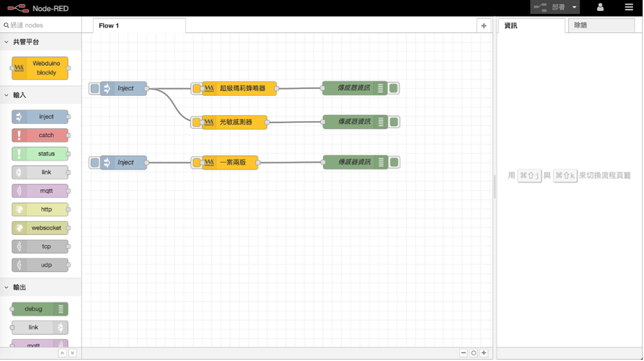The height and width of the screenshot is (361, 644).
Task: Zoom out the flow canvas
Action: click(x=463, y=353)
